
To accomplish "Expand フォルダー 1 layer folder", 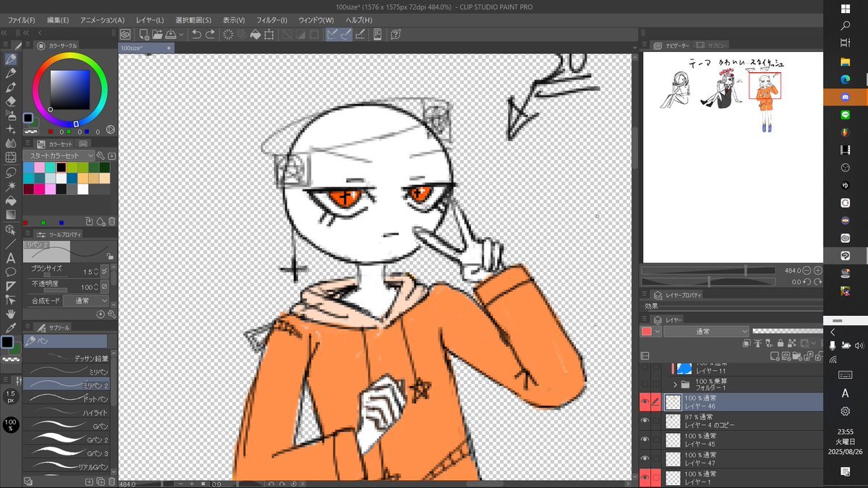I will point(676,385).
